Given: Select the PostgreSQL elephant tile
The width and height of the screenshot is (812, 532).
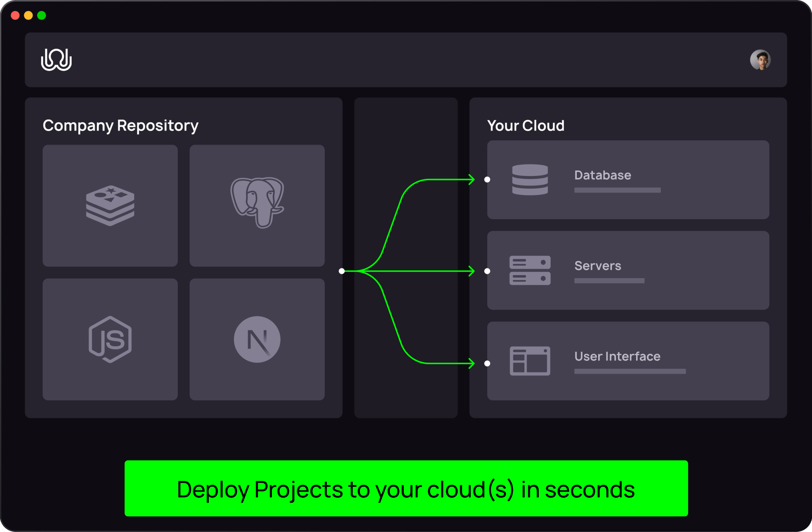Looking at the screenshot, I should coord(257,205).
